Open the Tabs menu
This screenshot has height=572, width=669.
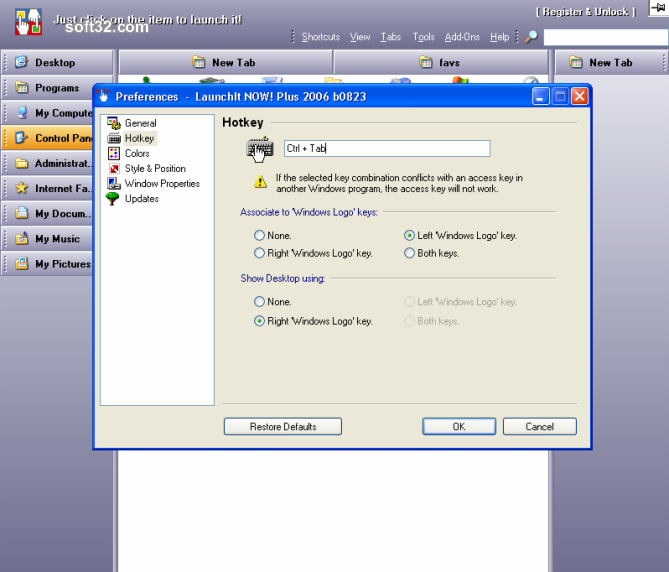coord(391,37)
